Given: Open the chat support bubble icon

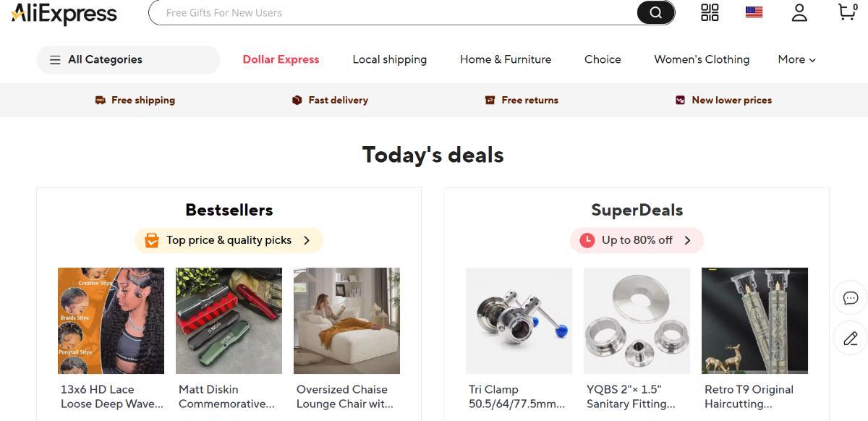Looking at the screenshot, I should coord(850,298).
